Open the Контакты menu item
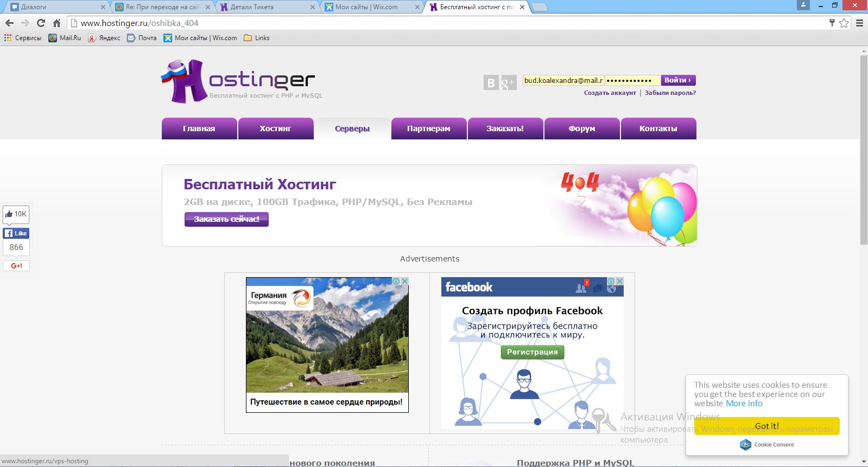The height and width of the screenshot is (467, 868). (658, 129)
